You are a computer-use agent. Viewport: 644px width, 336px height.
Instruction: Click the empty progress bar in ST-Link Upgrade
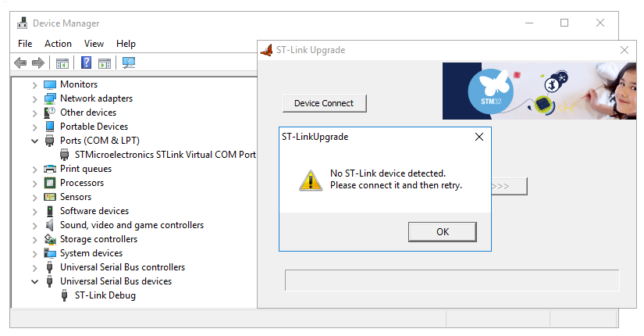451,281
